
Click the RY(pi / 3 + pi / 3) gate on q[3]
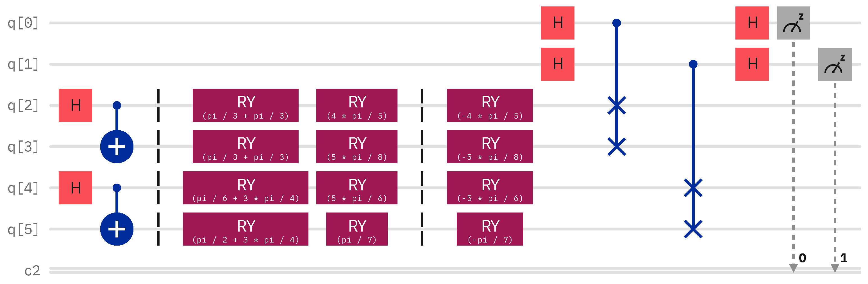[245, 147]
